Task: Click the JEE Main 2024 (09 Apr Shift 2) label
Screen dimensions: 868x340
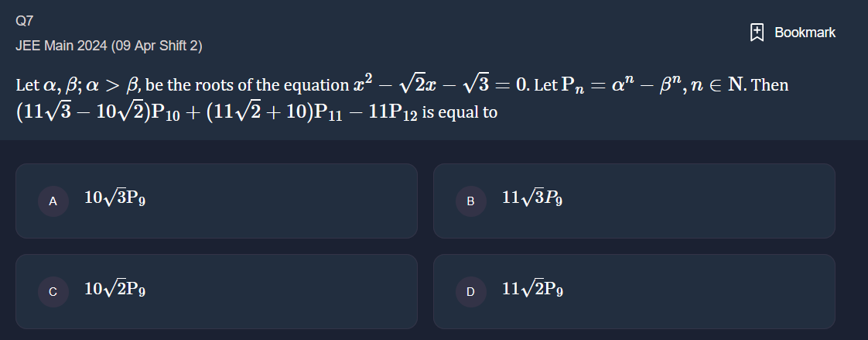Action: (x=109, y=46)
